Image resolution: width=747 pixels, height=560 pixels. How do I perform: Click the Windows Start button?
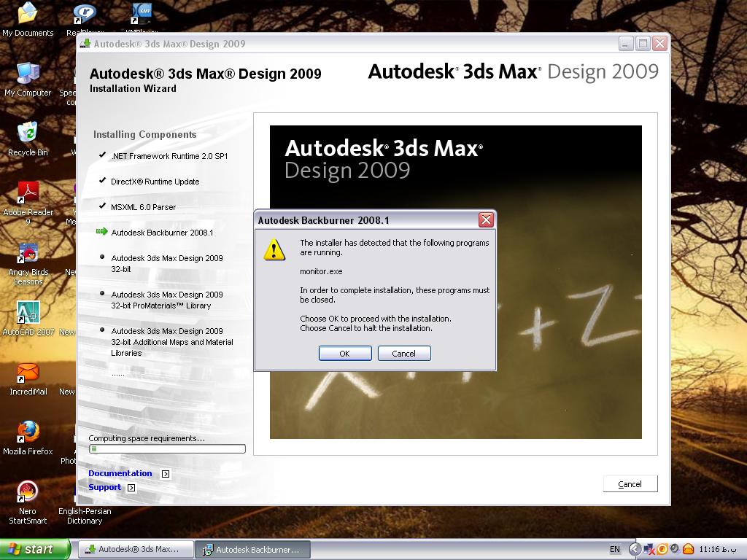[35, 550]
